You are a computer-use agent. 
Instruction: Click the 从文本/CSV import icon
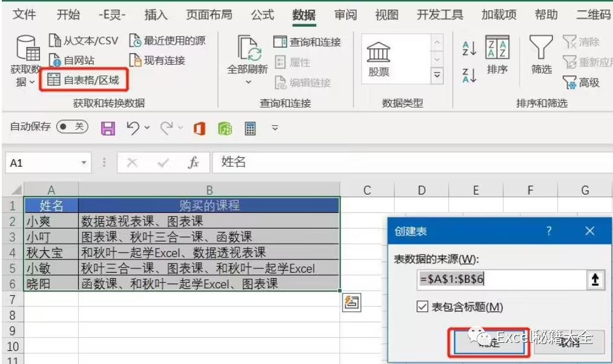tap(56, 41)
